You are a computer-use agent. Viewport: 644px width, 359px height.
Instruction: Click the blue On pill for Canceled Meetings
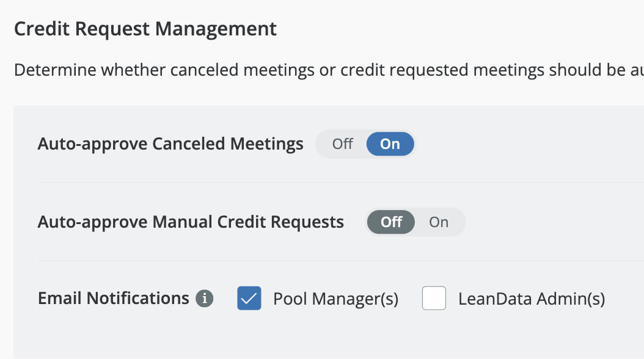point(390,144)
